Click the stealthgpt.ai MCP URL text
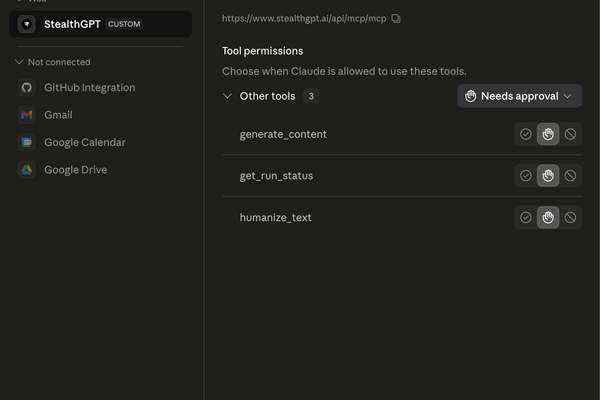600x400 pixels. click(x=304, y=18)
